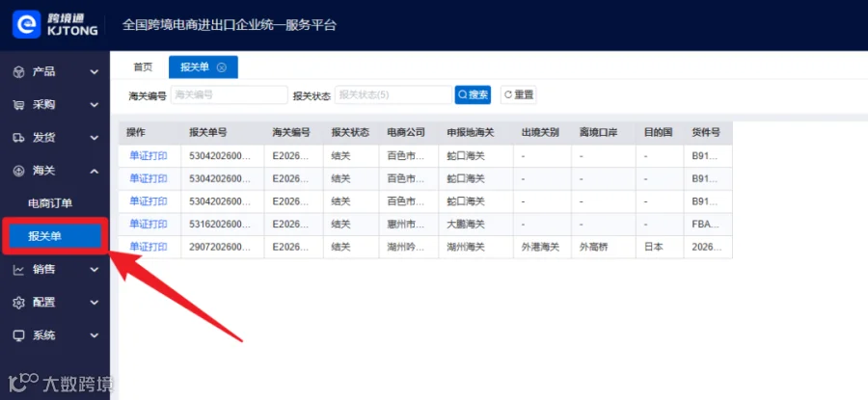Screen dimensions: 868x400
Task: Click the 销售 chart icon
Action: click(x=19, y=270)
